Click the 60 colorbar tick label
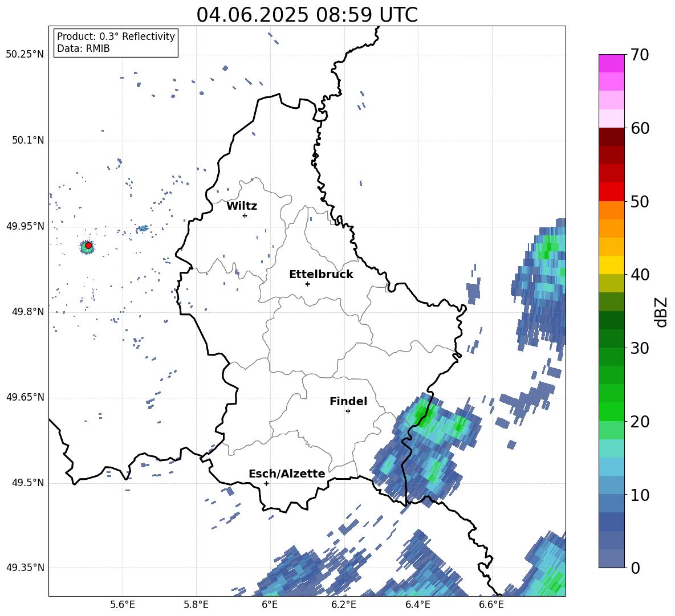Image resolution: width=675 pixels, height=616 pixels. tap(639, 128)
